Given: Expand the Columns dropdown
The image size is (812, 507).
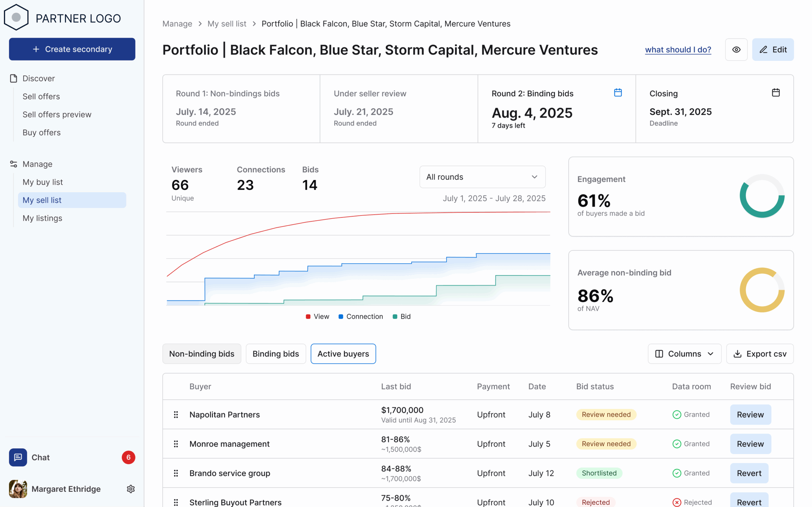Looking at the screenshot, I should tap(684, 354).
